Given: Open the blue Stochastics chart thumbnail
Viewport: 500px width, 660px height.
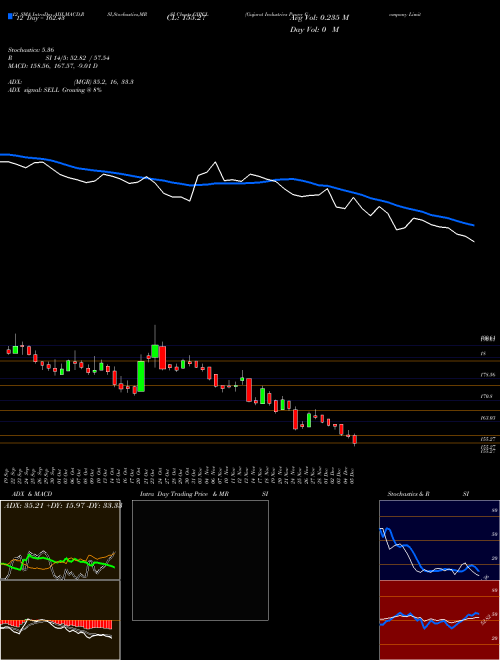Looking at the screenshot, I should pyautogui.click(x=439, y=540).
